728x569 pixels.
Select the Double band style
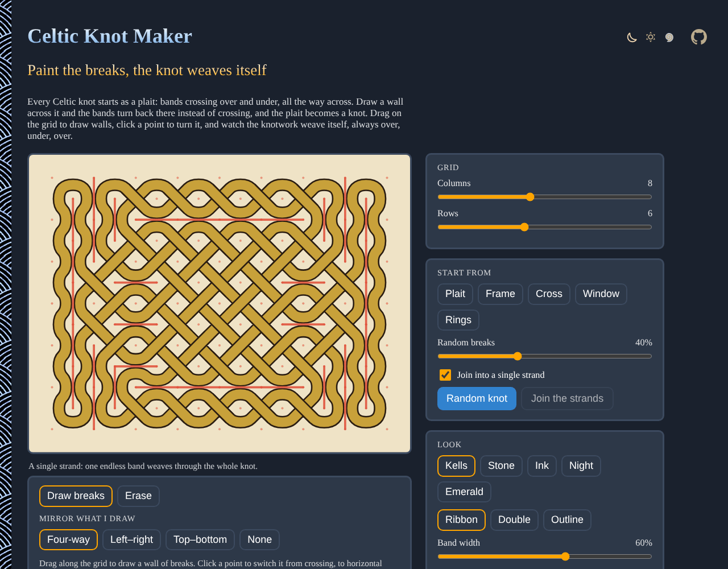coord(514,520)
